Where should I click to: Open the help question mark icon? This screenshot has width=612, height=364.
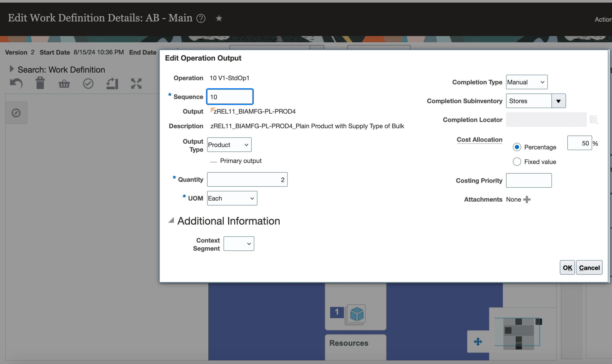[201, 19]
